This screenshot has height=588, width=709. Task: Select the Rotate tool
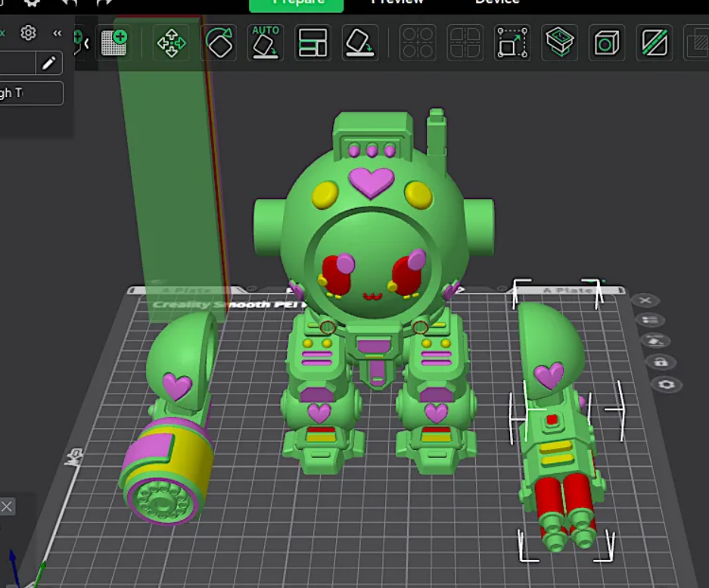219,43
